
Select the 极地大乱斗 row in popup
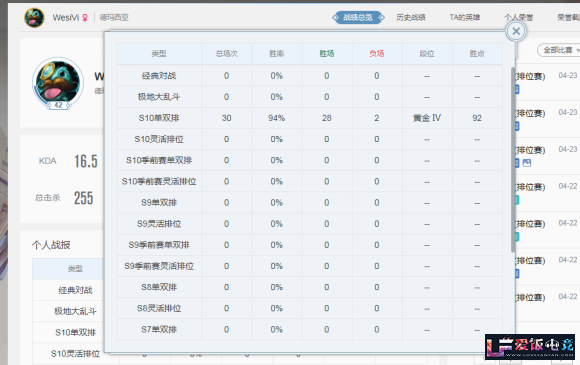309,97
